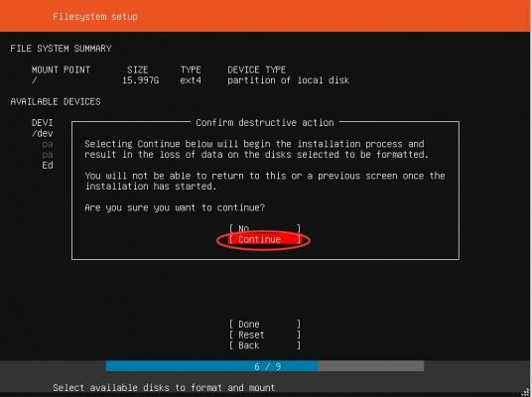Click the Filesystem setup header title
The width and height of the screenshot is (532, 397).
click(x=95, y=17)
